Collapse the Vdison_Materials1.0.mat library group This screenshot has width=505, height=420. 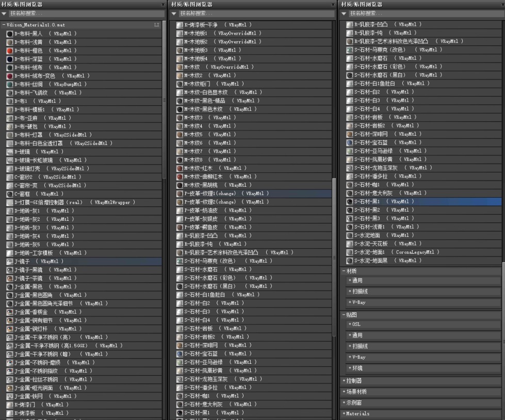click(4, 25)
